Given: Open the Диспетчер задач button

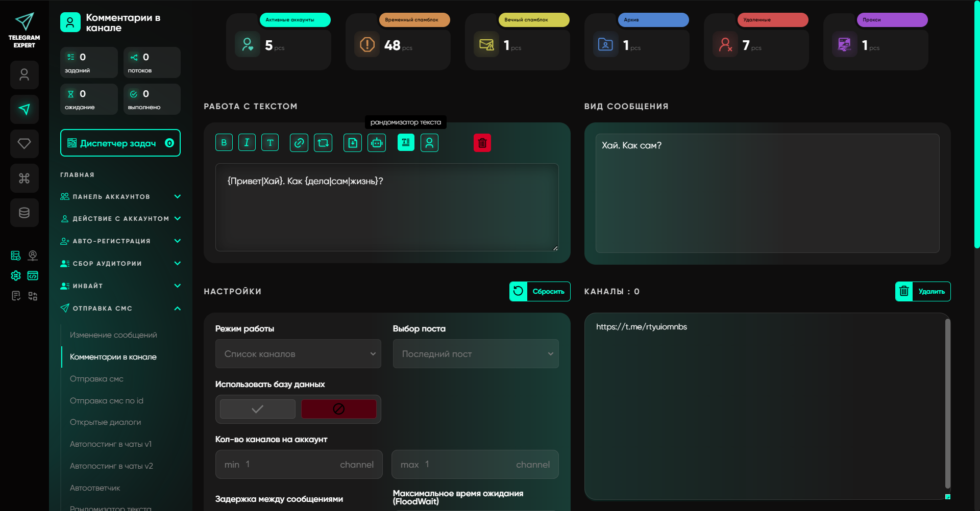Looking at the screenshot, I should pos(120,143).
